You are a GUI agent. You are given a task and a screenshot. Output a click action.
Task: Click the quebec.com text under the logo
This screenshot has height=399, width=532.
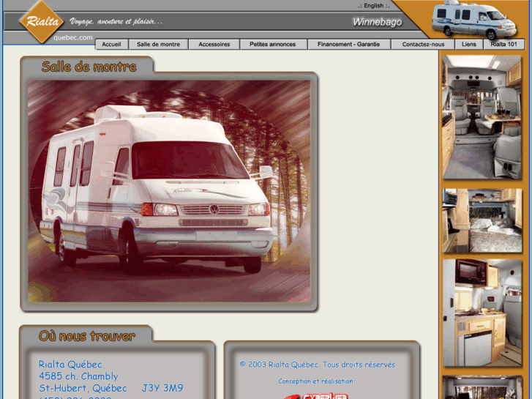coord(73,37)
